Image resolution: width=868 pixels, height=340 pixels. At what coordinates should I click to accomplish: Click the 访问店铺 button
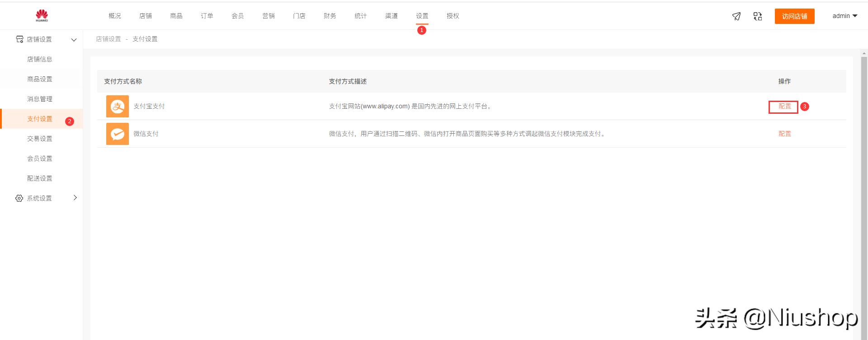(795, 16)
